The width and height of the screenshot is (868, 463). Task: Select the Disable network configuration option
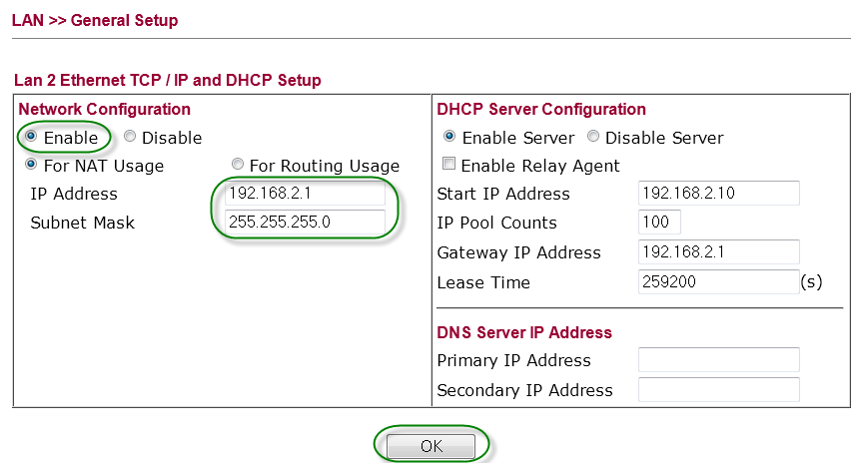[x=130, y=137]
